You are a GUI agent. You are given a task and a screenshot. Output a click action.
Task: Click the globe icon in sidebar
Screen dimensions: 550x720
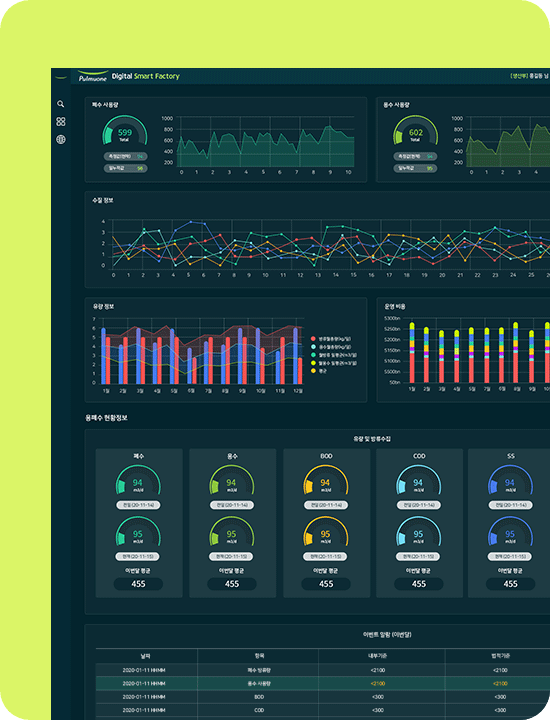pos(61,140)
